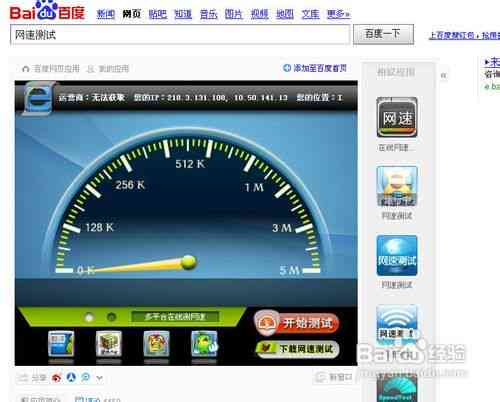Click the Baidu logo
500x402 pixels.
[47, 11]
